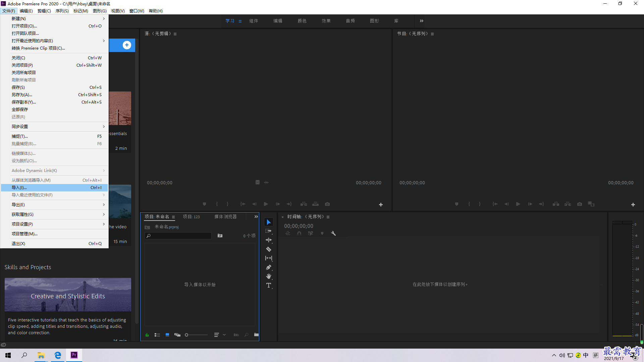Choose 保存(S) in File menu

(54, 87)
